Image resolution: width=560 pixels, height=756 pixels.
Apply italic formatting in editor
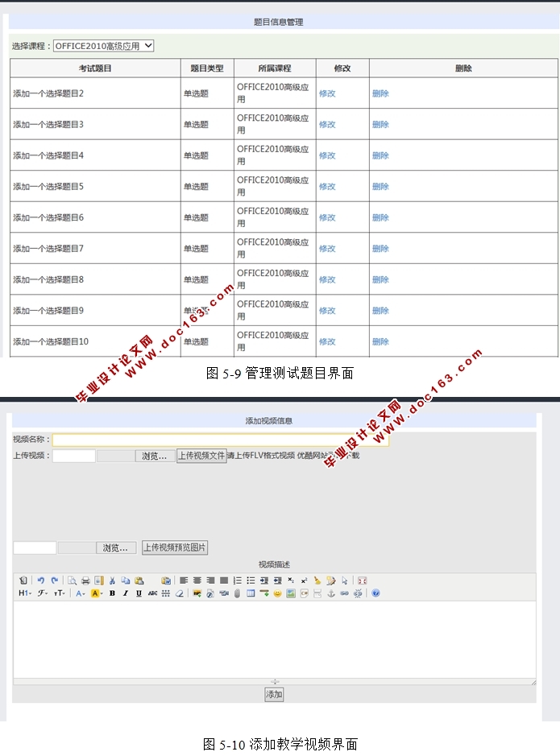click(126, 593)
